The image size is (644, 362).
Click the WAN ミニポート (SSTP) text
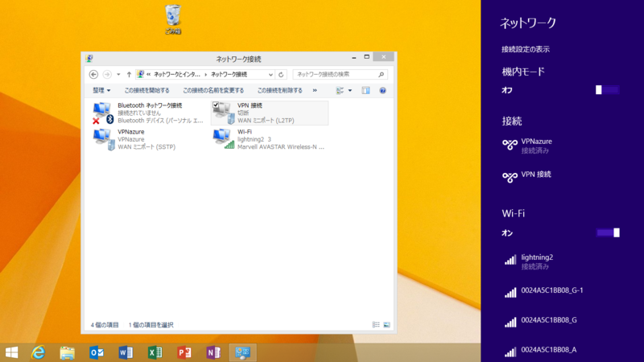[x=147, y=147]
